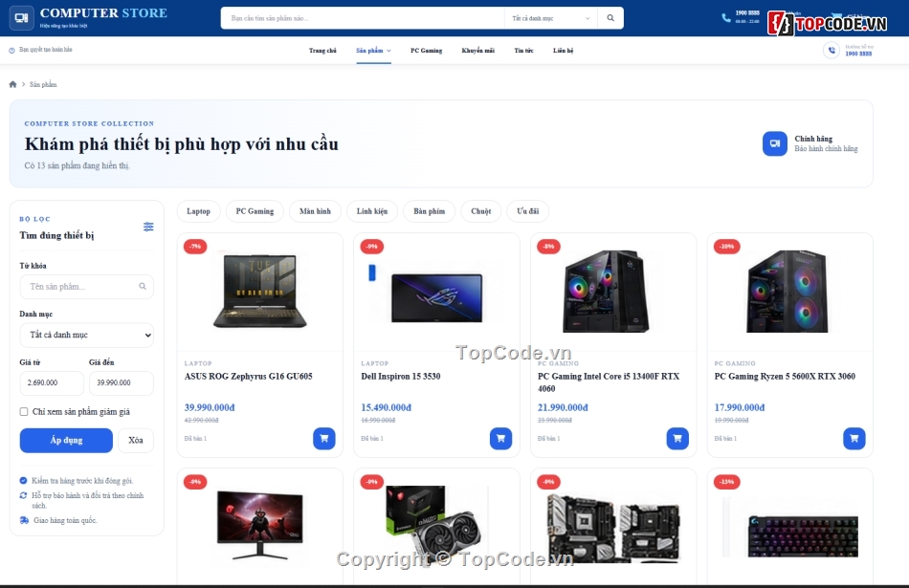Click the 15.490.000đ price text
Viewport: 909px width, 588px height.
tap(387, 407)
